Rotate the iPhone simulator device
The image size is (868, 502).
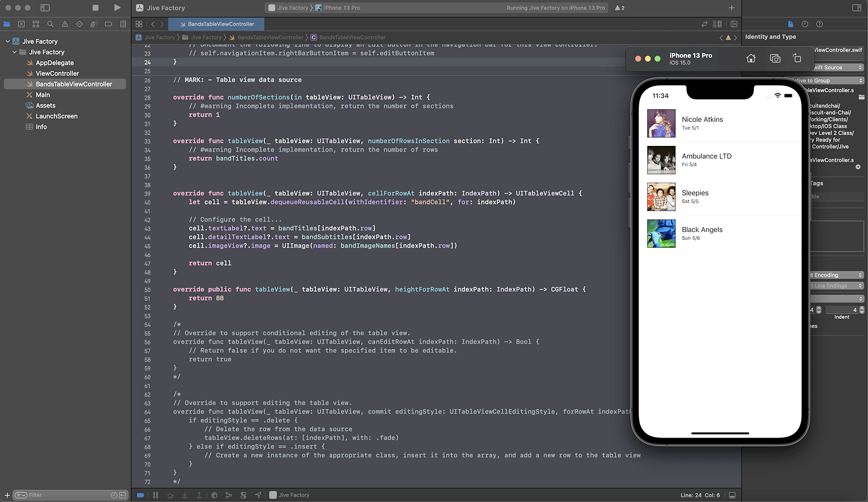(797, 59)
